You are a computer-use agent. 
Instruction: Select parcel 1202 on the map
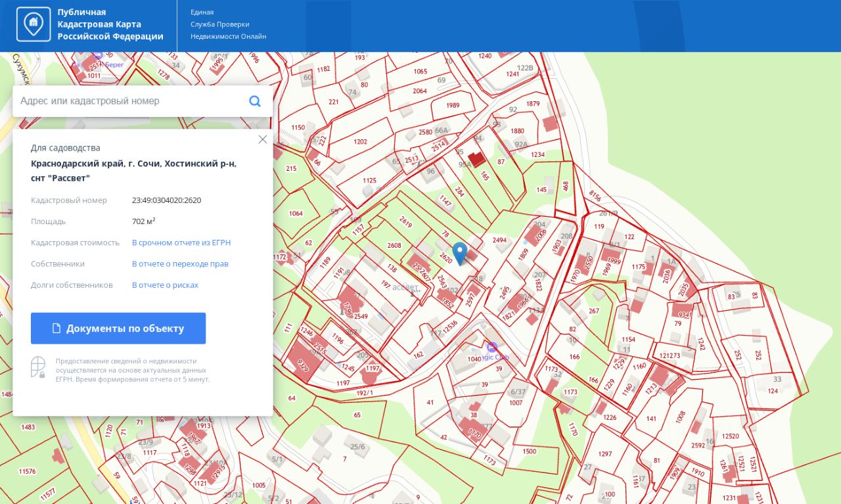coord(360,142)
